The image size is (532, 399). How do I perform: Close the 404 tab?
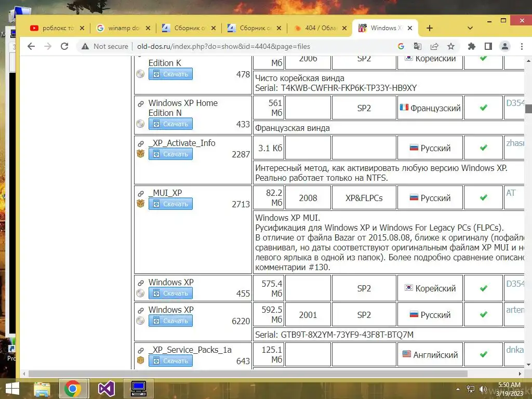click(x=344, y=28)
